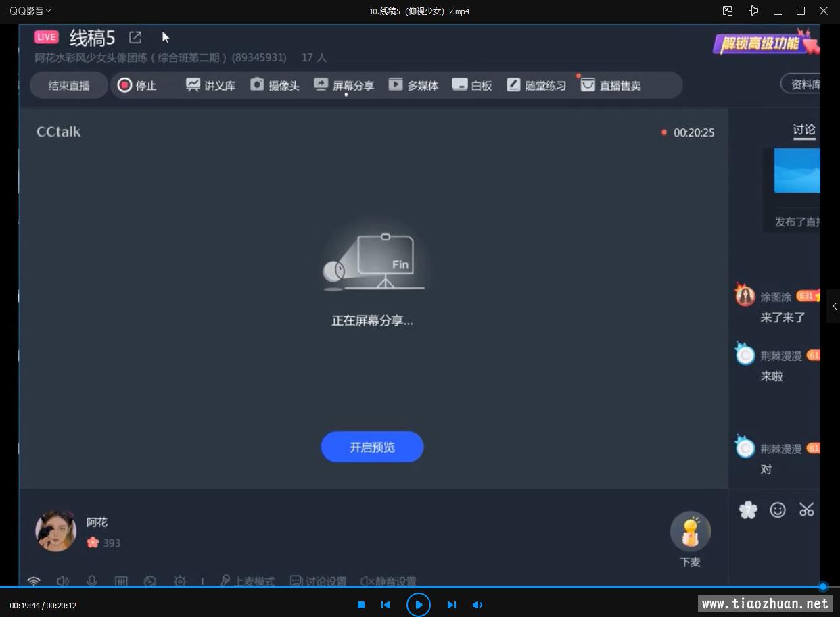Open the 讲义库 tool
This screenshot has width=840, height=617.
[211, 86]
